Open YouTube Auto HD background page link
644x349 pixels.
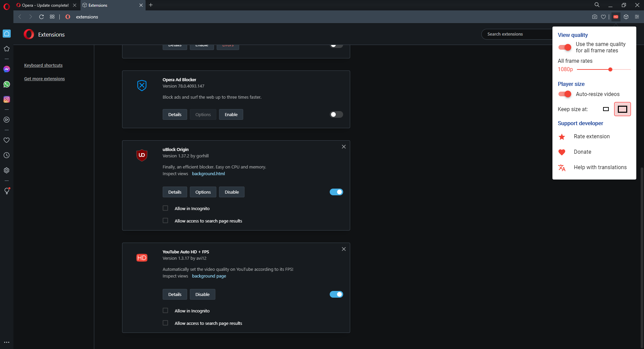click(x=209, y=276)
